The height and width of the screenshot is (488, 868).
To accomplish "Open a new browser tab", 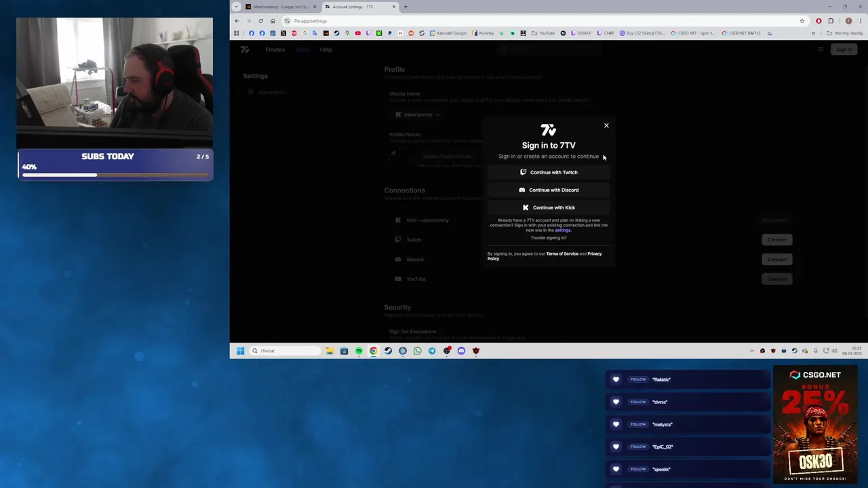I will pyautogui.click(x=406, y=7).
